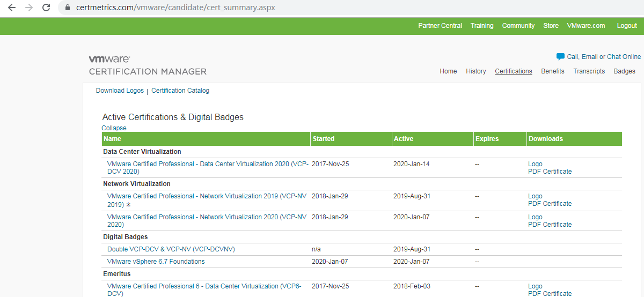The image size is (644, 297).
Task: Click the asterisk icon after VCP-NV 2019
Action: coord(128,205)
